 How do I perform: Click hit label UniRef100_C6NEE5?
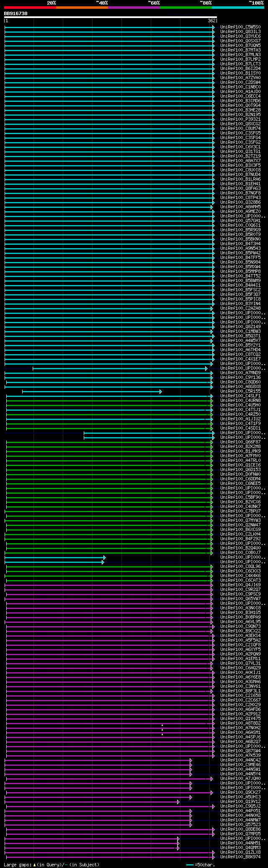point(240,484)
